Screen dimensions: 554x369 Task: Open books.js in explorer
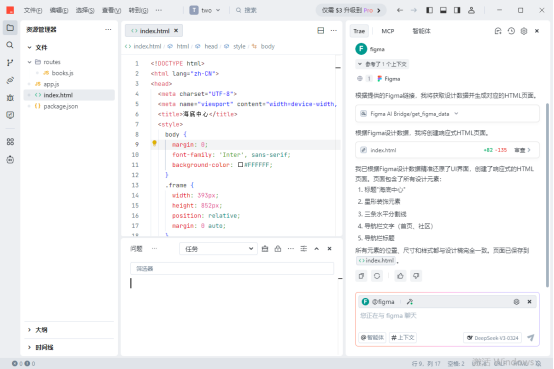tap(62, 73)
